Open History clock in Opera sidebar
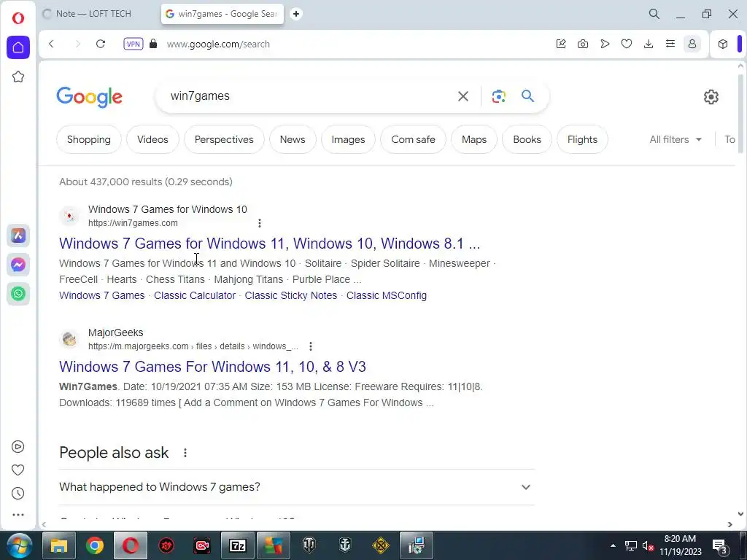747x560 pixels. [x=18, y=494]
